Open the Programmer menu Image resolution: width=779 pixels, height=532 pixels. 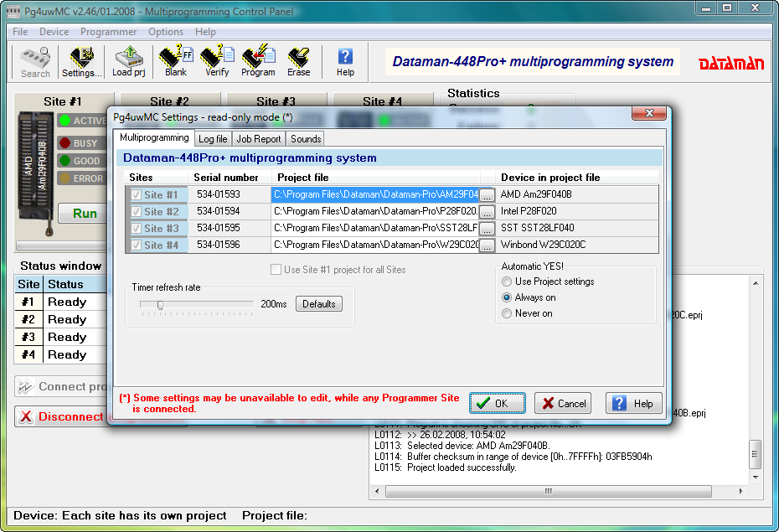pos(108,32)
